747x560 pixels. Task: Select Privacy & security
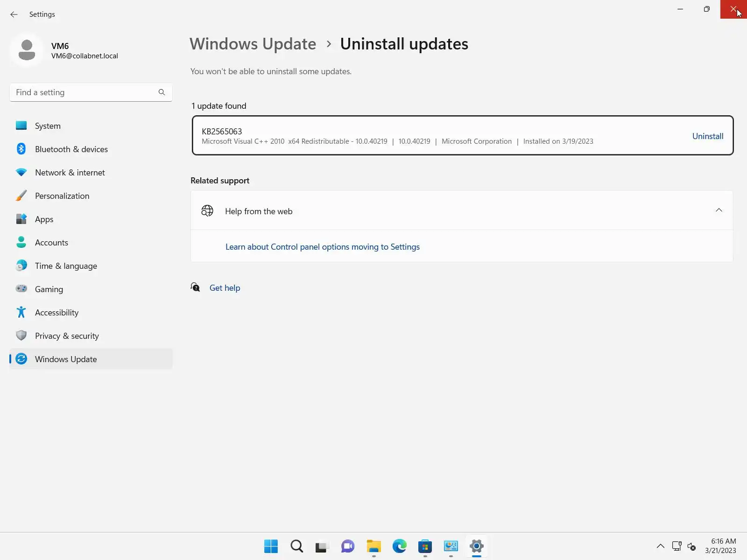click(91, 336)
